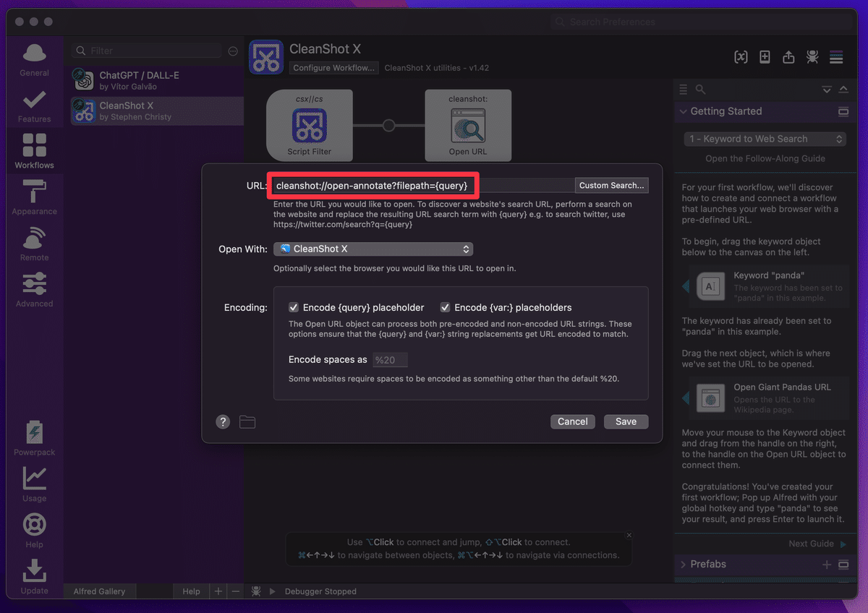Open the Features section
This screenshot has width=868, height=613.
coord(34,106)
